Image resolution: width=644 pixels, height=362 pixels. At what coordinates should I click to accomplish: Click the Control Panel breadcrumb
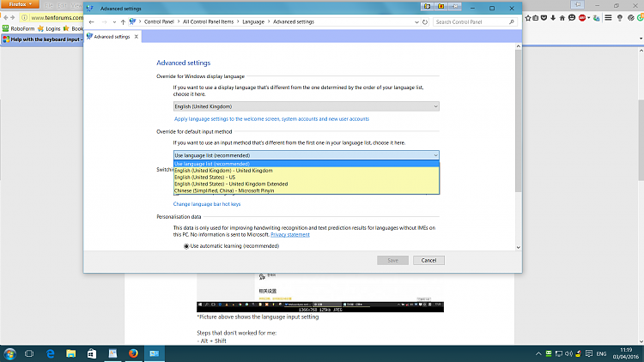[x=159, y=21]
